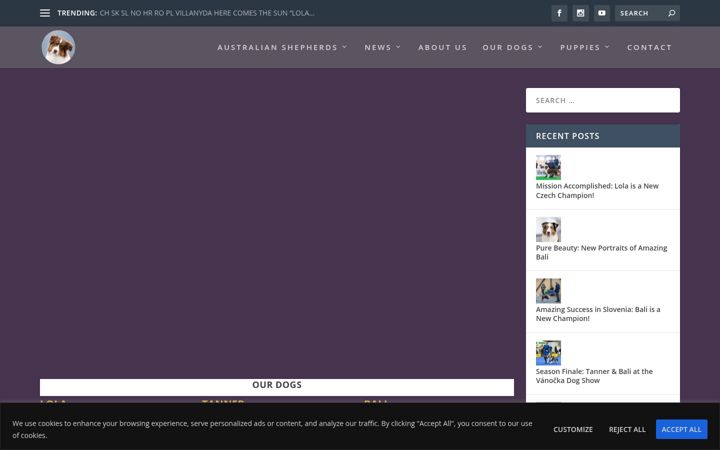Expand the Australian Shepherds menu chevron
Image resolution: width=720 pixels, height=450 pixels.
click(x=344, y=47)
